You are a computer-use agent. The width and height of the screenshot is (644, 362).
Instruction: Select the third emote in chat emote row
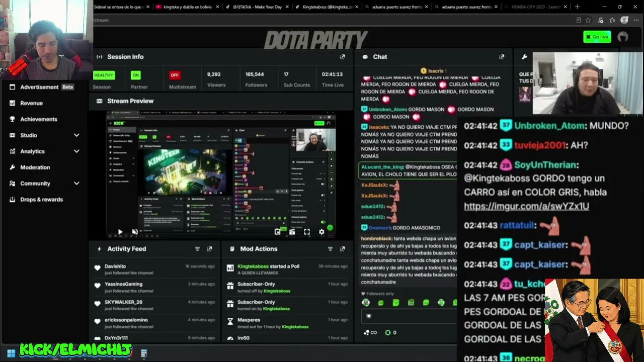tap(396, 303)
